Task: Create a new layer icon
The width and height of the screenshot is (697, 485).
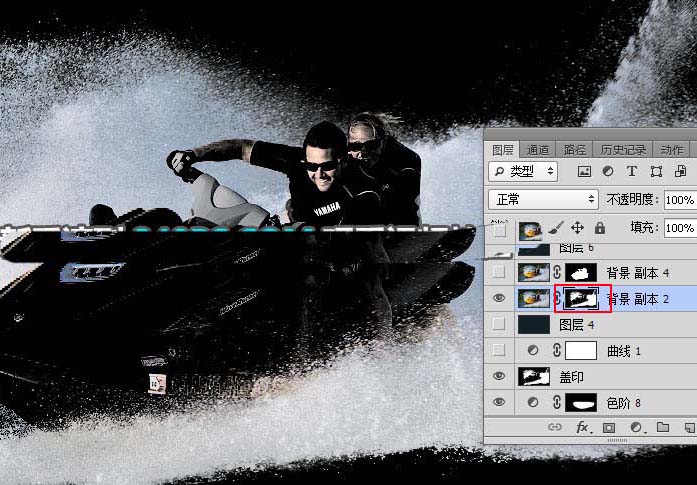Action: tap(689, 428)
